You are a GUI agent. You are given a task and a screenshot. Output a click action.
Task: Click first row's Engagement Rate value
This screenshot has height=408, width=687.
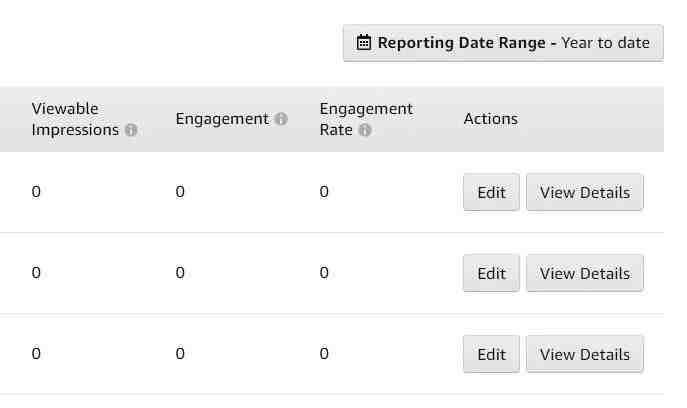[324, 192]
